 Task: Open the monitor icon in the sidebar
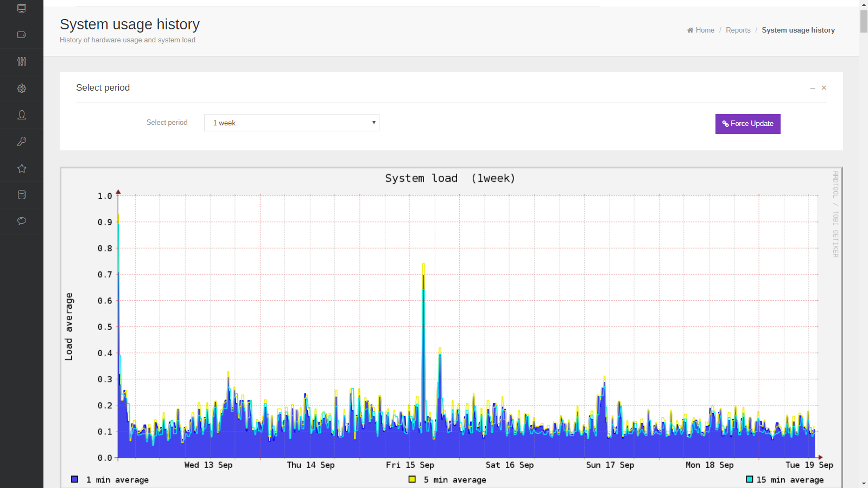(22, 8)
